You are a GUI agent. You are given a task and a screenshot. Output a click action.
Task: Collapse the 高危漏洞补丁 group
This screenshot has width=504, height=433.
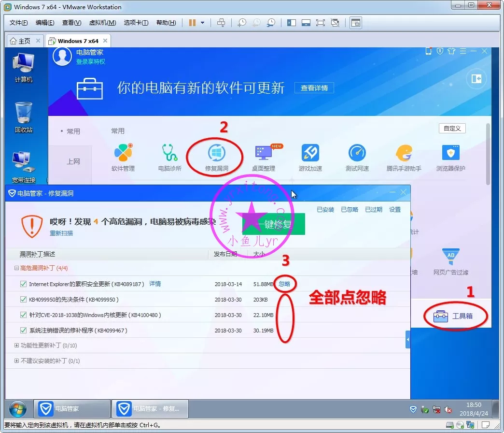click(x=17, y=268)
